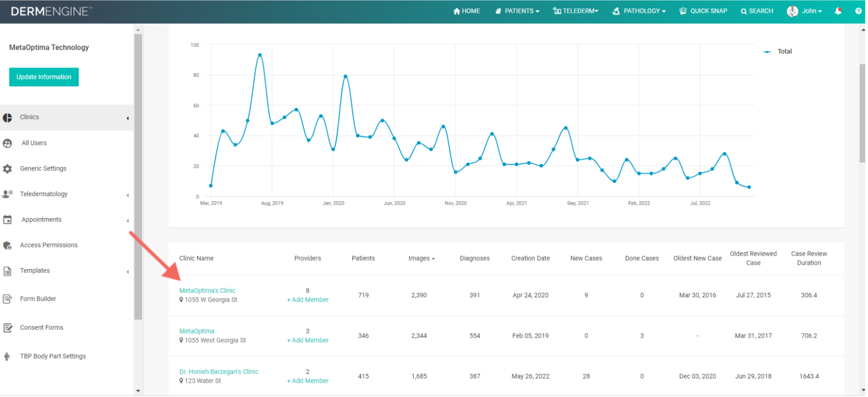The width and height of the screenshot is (868, 397).
Task: Click the Clinics pie chart icon
Action: click(8, 118)
